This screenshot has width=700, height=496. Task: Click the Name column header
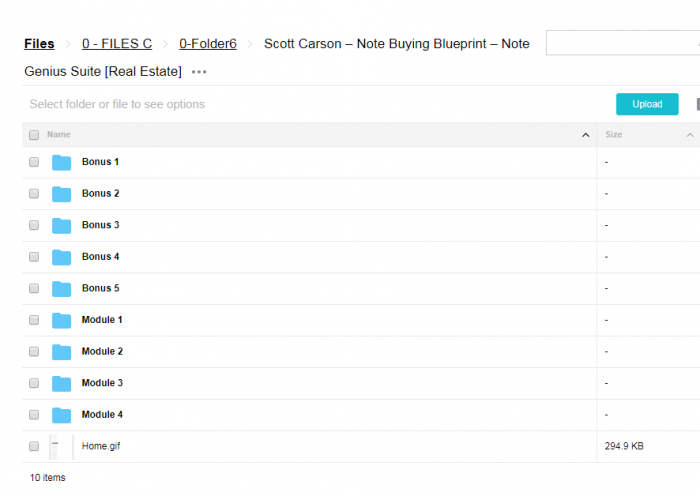tap(59, 134)
